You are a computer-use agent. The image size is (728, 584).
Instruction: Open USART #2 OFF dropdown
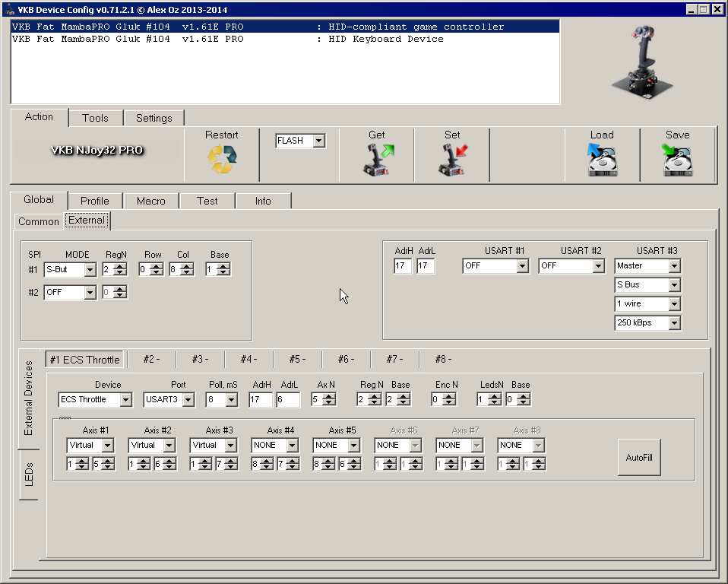(599, 265)
